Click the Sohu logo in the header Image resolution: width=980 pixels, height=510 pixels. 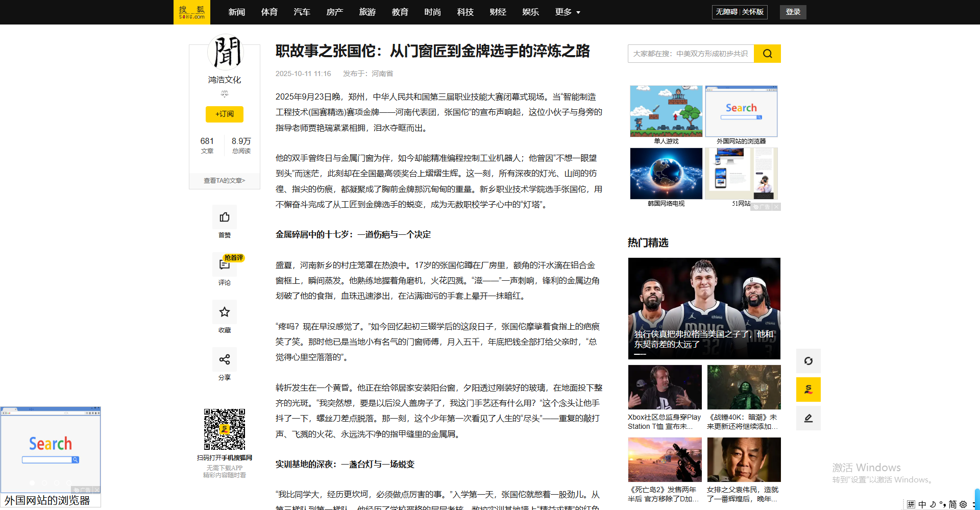tap(192, 12)
